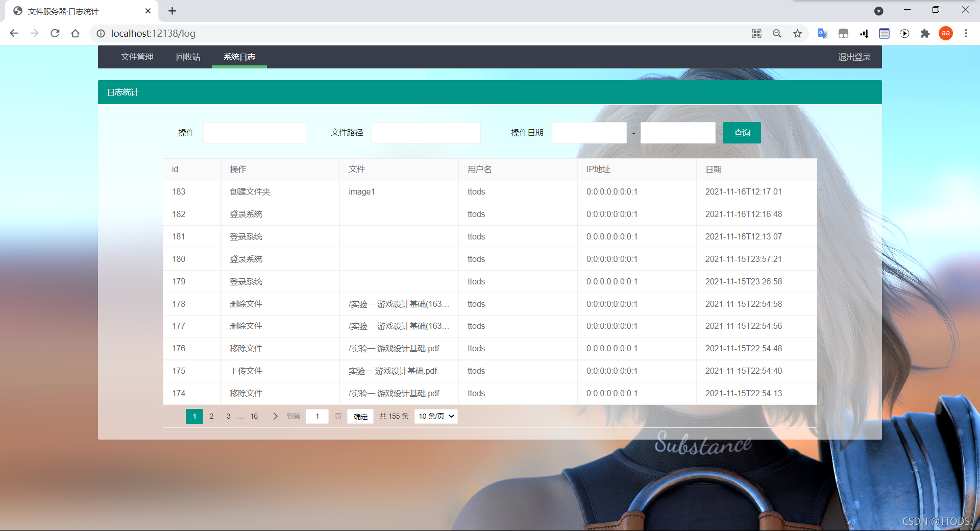Jump to last page 16
Viewport: 980px width, 531px height.
pyautogui.click(x=254, y=416)
